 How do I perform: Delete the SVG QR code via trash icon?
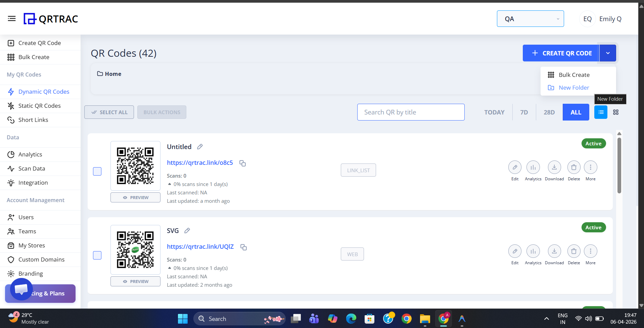[x=573, y=251]
